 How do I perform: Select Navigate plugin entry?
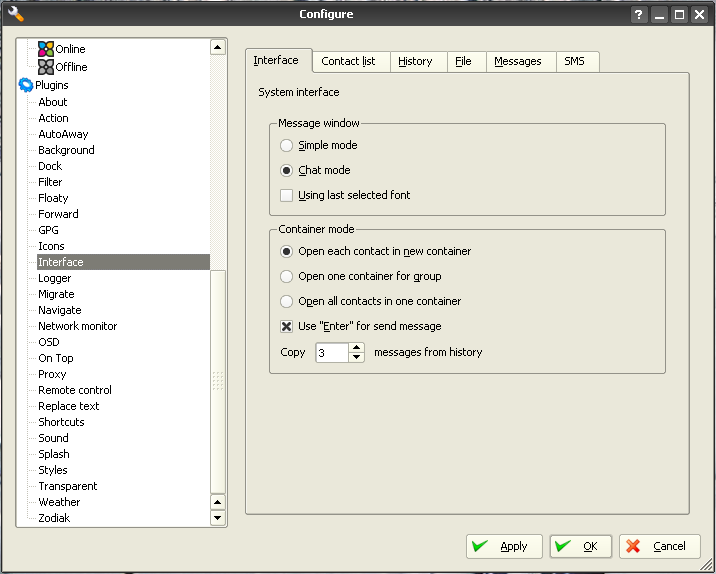(x=59, y=310)
